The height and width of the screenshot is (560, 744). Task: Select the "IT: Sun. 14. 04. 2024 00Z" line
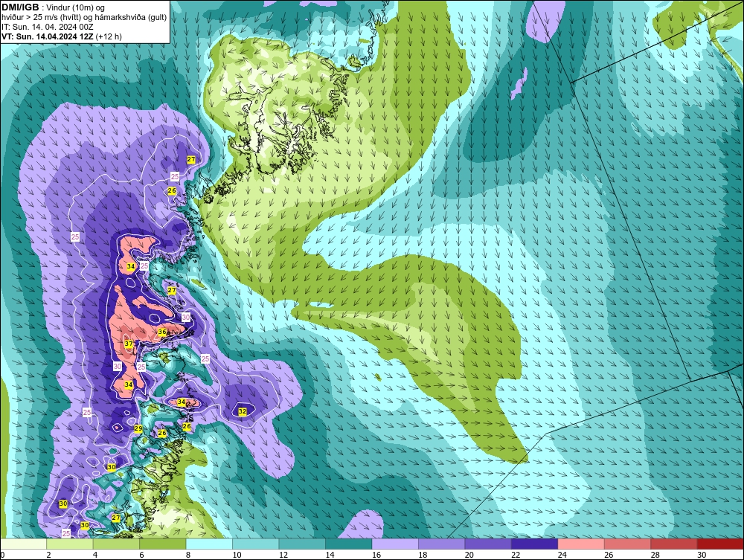(x=48, y=27)
